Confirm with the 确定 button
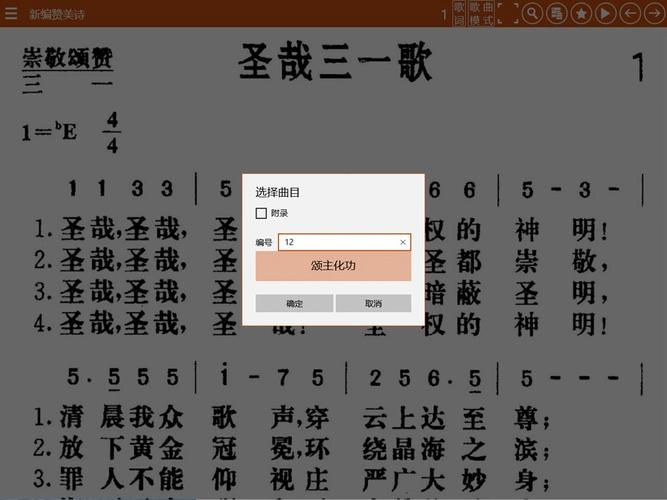Viewport: 667px width, 500px height. (294, 303)
